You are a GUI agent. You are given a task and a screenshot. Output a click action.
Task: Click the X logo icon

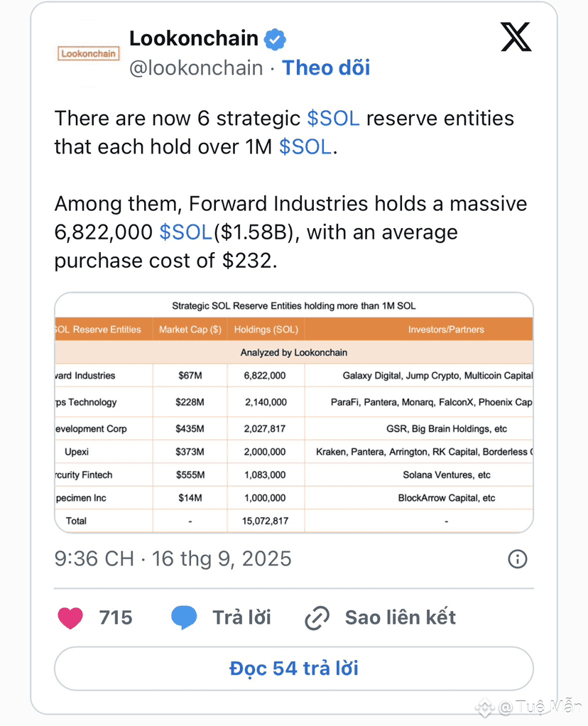coord(516,37)
